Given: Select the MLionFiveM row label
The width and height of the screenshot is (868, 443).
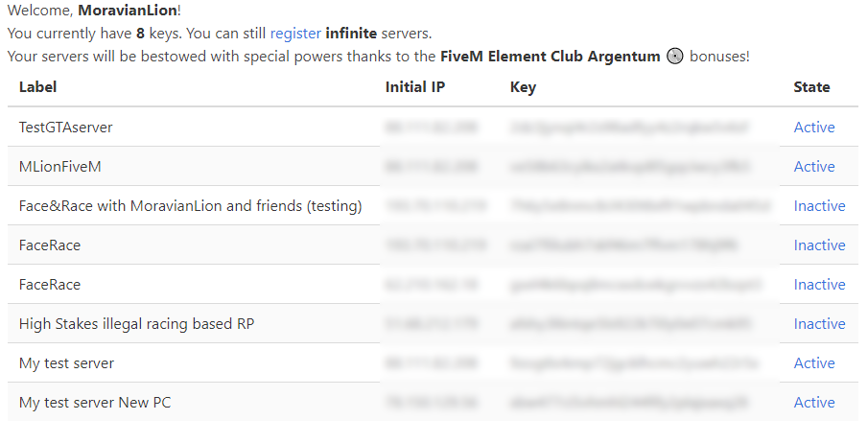Looking at the screenshot, I should coord(60,167).
